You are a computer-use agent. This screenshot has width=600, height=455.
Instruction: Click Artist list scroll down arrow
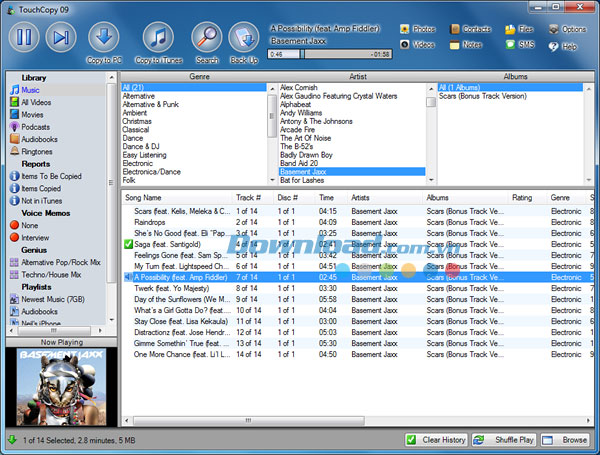pyautogui.click(x=431, y=180)
